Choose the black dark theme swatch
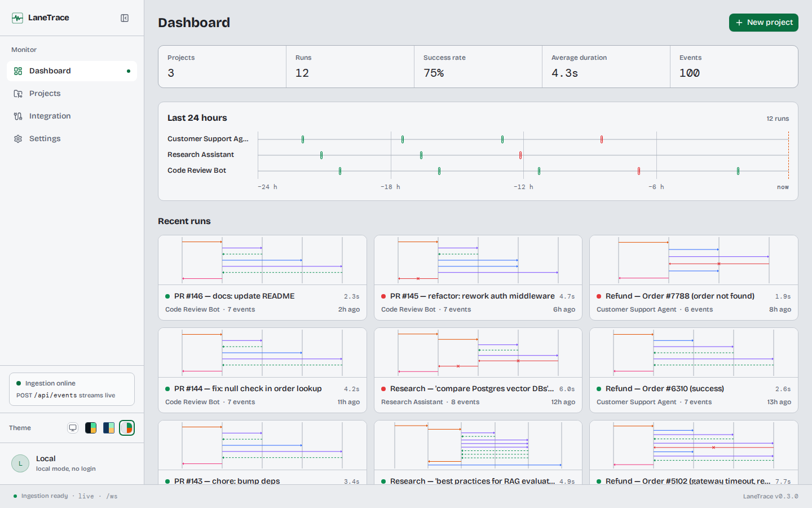Image resolution: width=812 pixels, height=508 pixels. [x=91, y=428]
